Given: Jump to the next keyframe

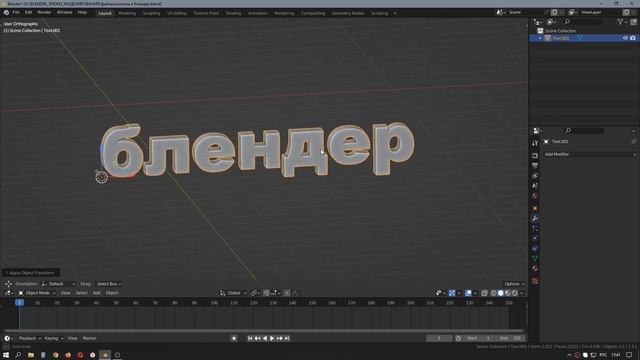Looking at the screenshot, I should [280, 338].
